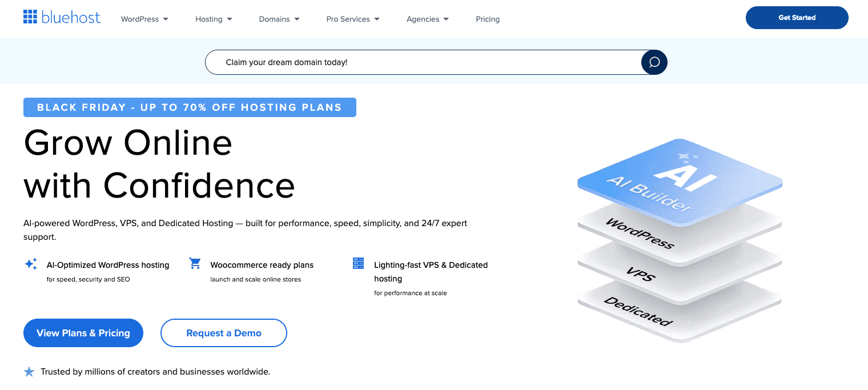Open the WordPress nav menu label
This screenshot has width=868, height=390.
coord(140,19)
